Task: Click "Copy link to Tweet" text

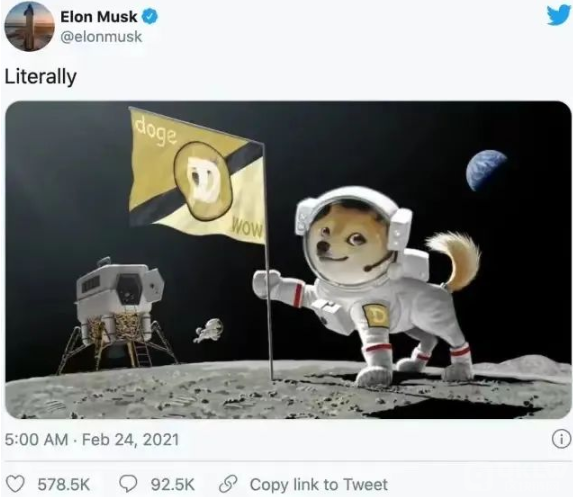Action: 319,485
